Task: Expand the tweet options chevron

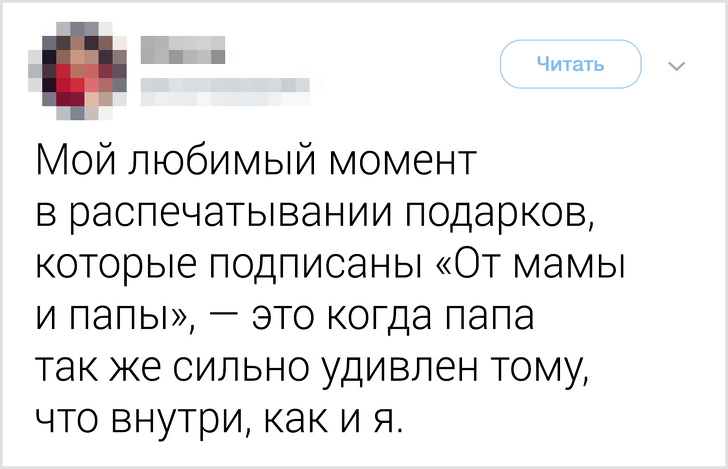Action: (x=676, y=67)
